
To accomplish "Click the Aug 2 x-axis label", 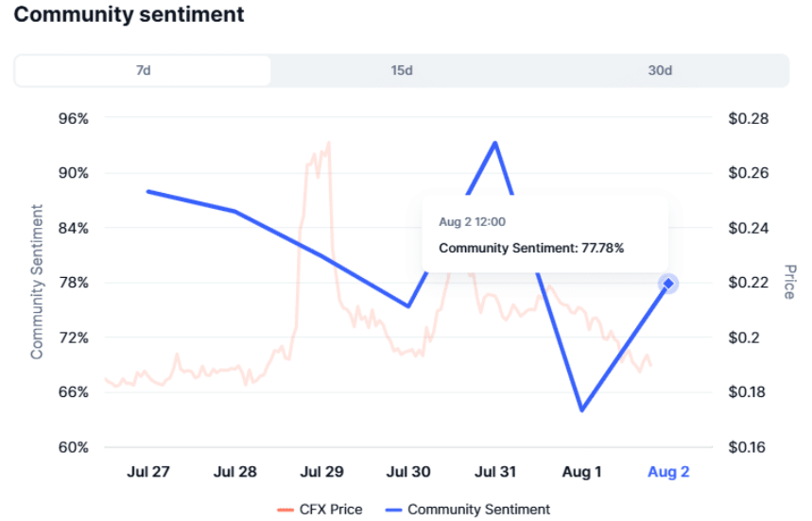I will coord(668,472).
